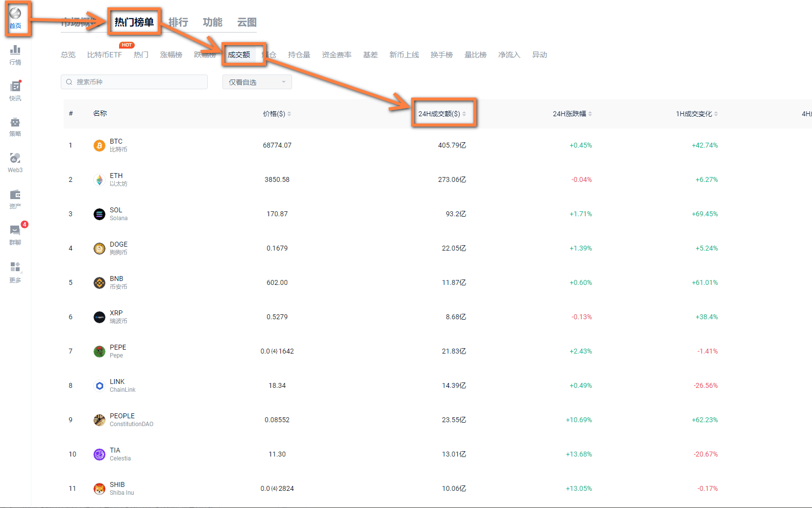Image resolution: width=812 pixels, height=508 pixels.
Task: Switch to the 云图 tab
Action: coord(247,22)
